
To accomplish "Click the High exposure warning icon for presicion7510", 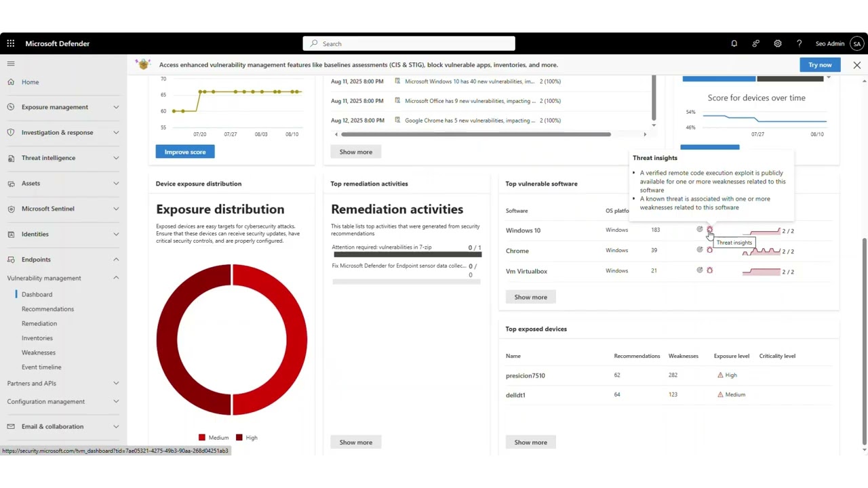I will [x=720, y=375].
